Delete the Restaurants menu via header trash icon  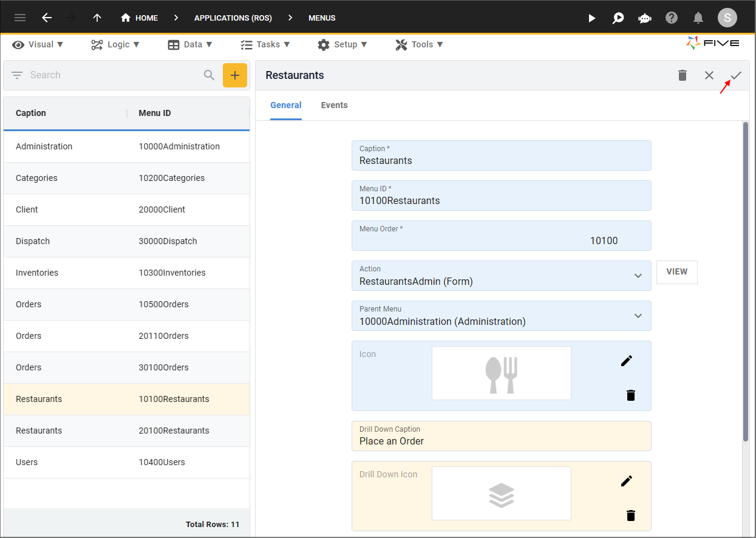pyautogui.click(x=683, y=75)
